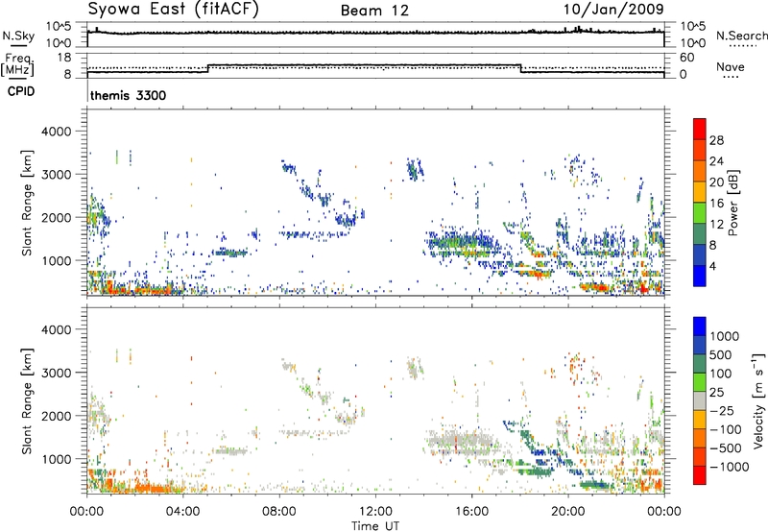Click the 'Syowa East (fitACF)' plot title
Image resolution: width=768 pixels, height=532 pixels.
pos(174,9)
